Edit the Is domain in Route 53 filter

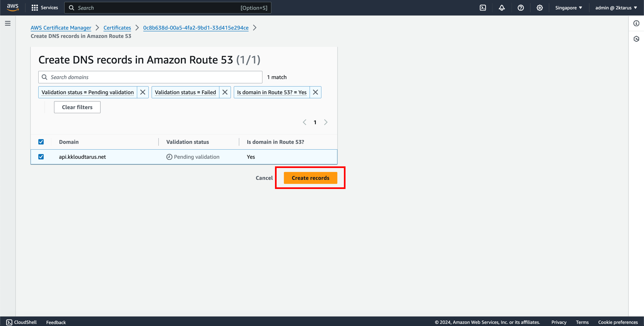coord(272,92)
